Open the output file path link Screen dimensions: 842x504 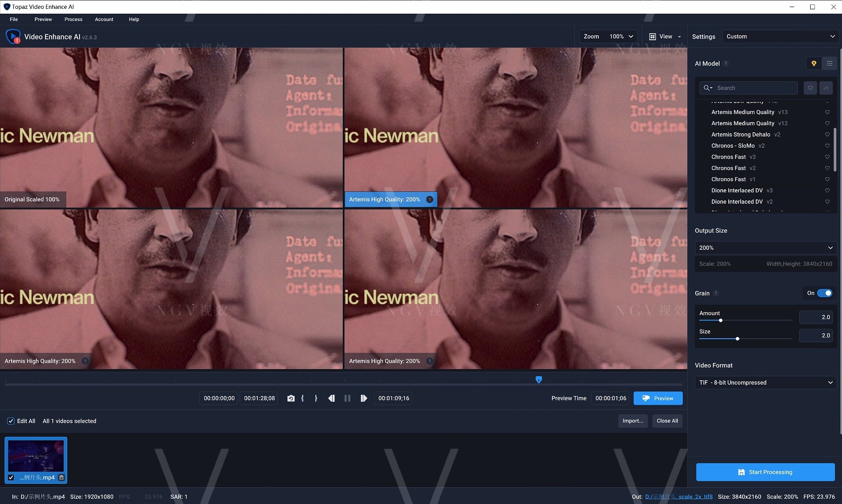[679, 497]
